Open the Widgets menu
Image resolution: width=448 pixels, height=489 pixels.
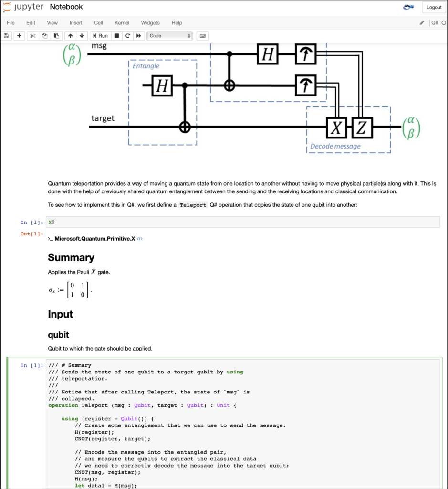pos(150,23)
